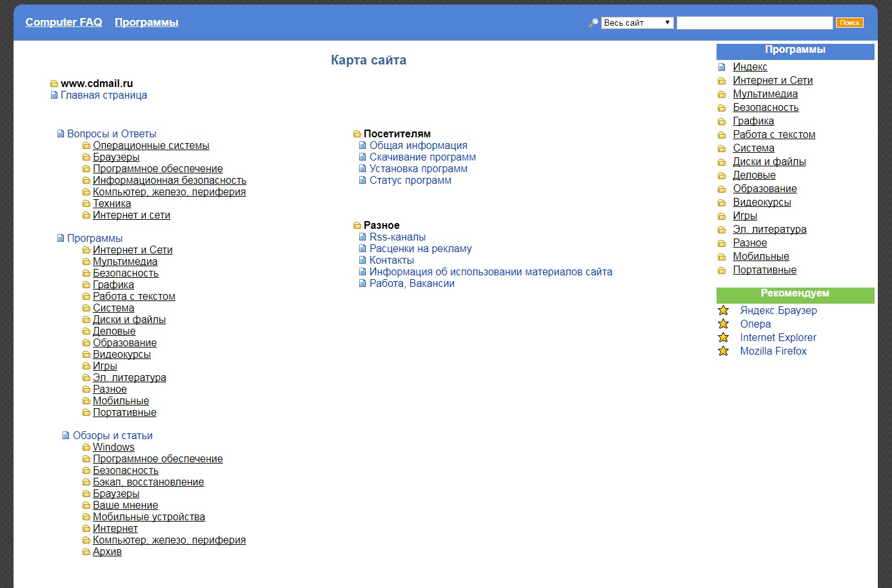Open Безопасность in the right sidebar
This screenshot has height=588, width=892.
(766, 108)
